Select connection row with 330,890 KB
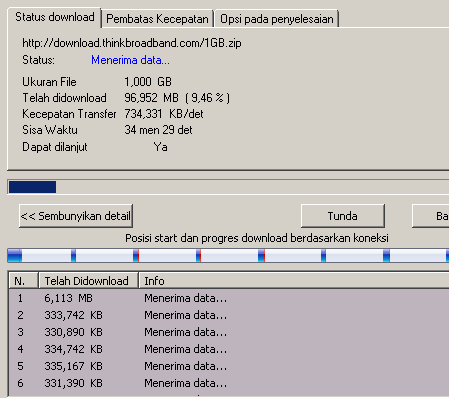Viewport: 449px width, 398px height. click(x=229, y=332)
